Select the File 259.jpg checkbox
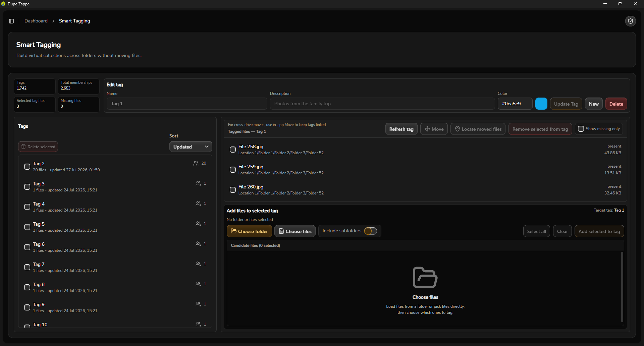 pyautogui.click(x=233, y=170)
